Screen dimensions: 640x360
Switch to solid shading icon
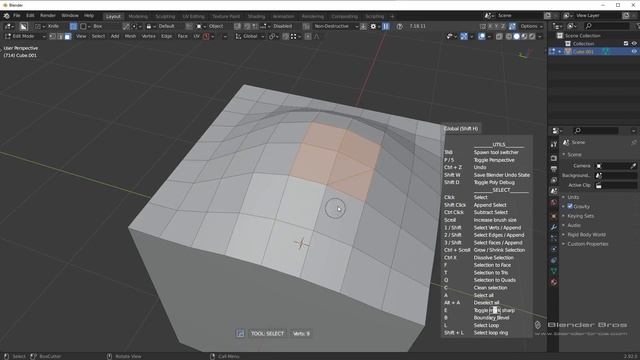516,36
